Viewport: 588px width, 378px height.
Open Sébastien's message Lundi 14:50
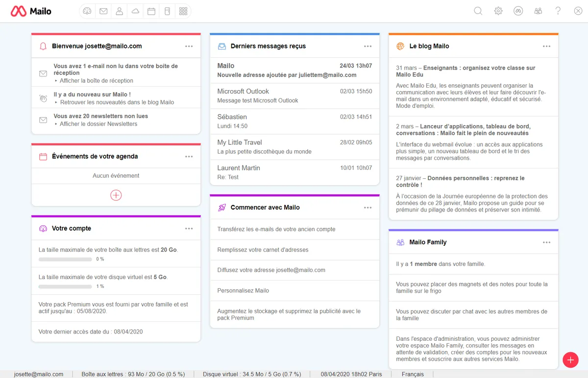(x=294, y=121)
